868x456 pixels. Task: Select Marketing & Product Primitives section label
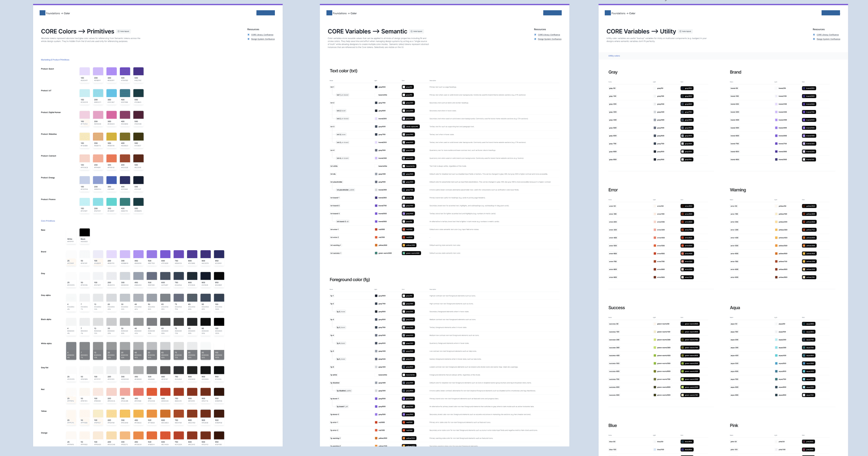pyautogui.click(x=55, y=60)
